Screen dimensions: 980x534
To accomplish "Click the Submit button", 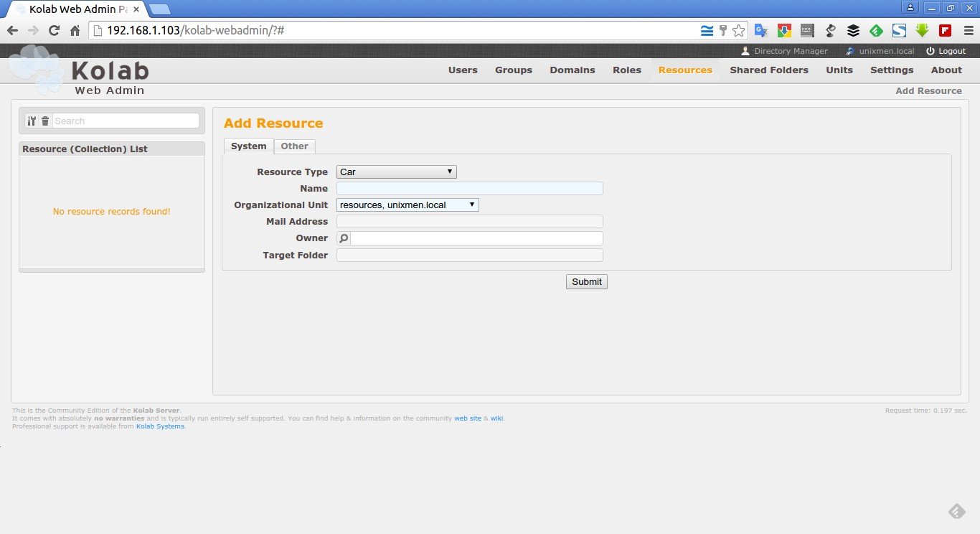I will tap(587, 282).
